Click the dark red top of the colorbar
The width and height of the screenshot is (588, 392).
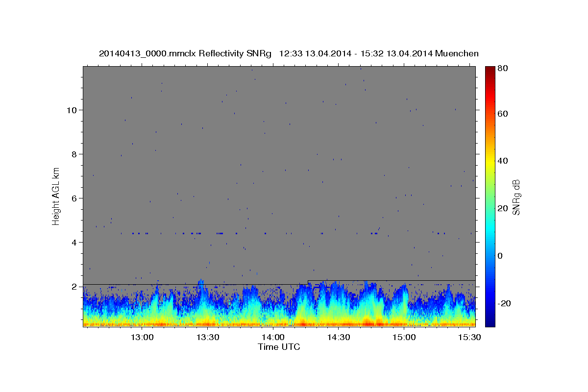(490, 70)
